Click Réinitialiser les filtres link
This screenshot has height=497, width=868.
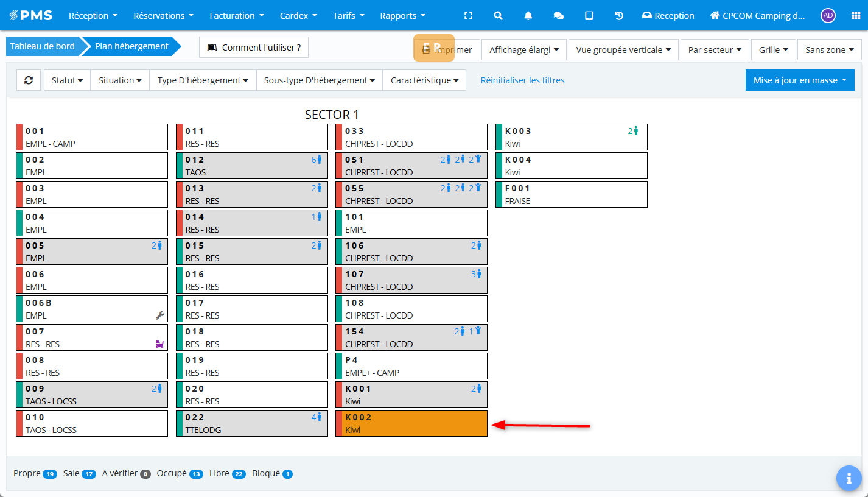coord(522,80)
